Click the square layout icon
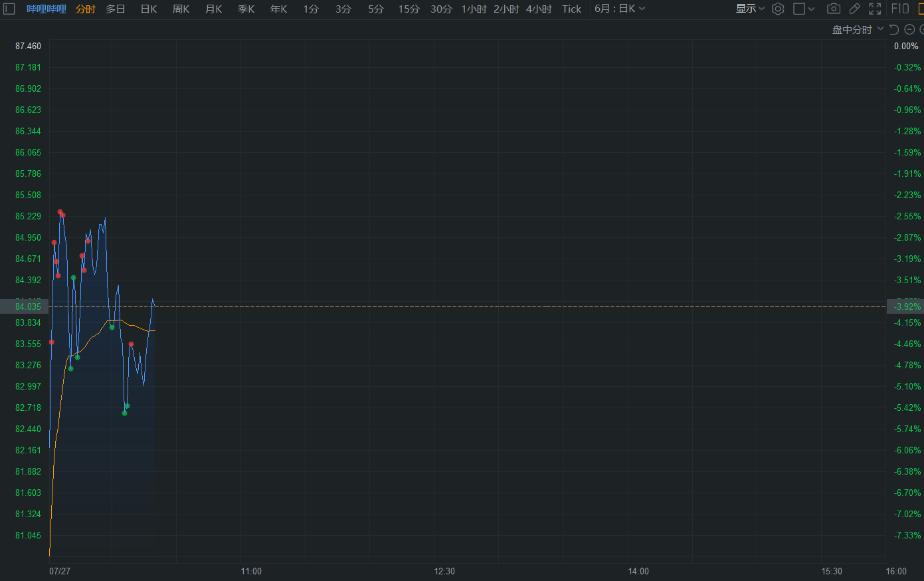The height and width of the screenshot is (581, 924). tap(799, 9)
